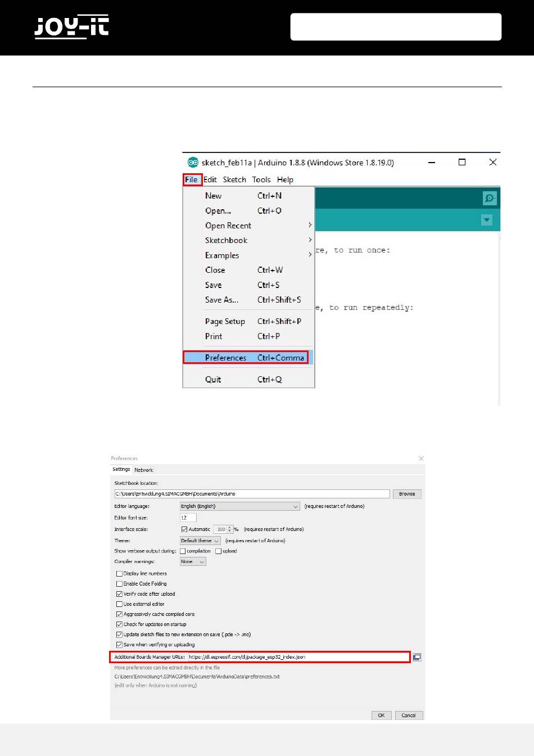
Task: Click the white header search box
Action: [396, 27]
